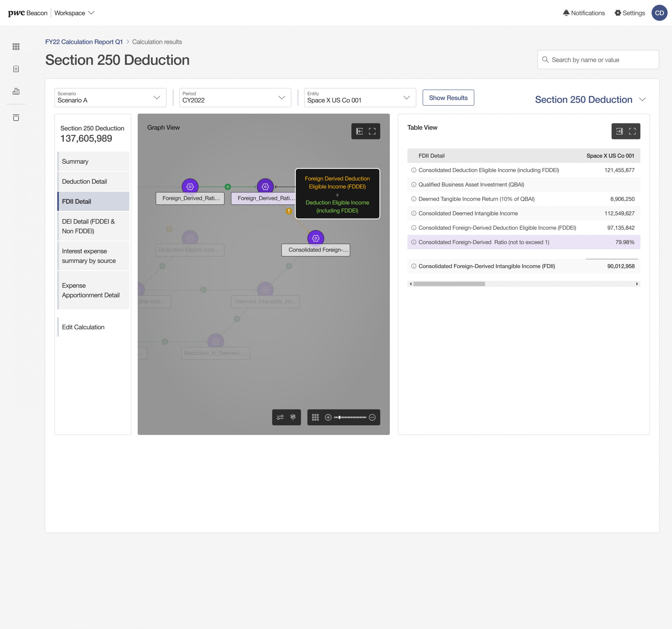The image size is (672, 629).
Task: Zoom out graph with minus icon
Action: [x=372, y=417]
